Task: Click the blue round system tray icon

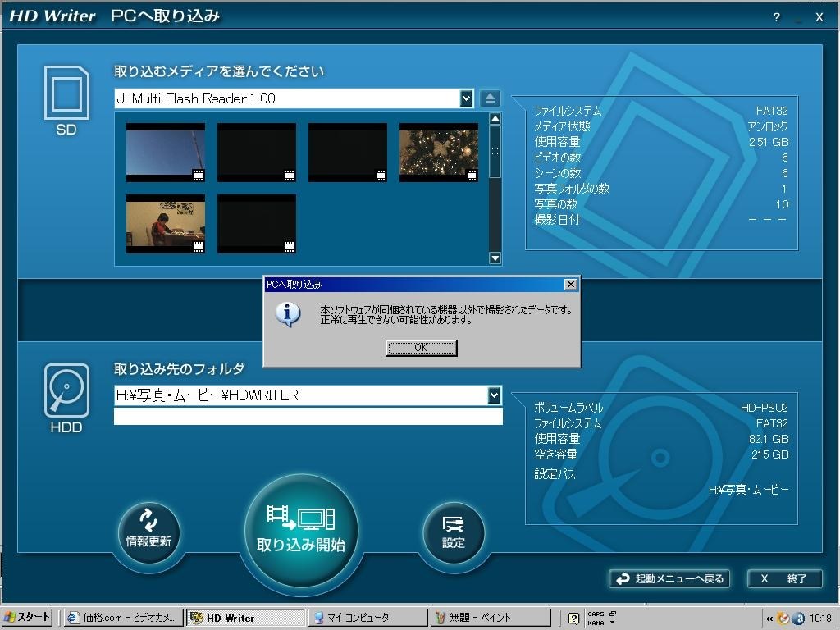Action: point(798,619)
